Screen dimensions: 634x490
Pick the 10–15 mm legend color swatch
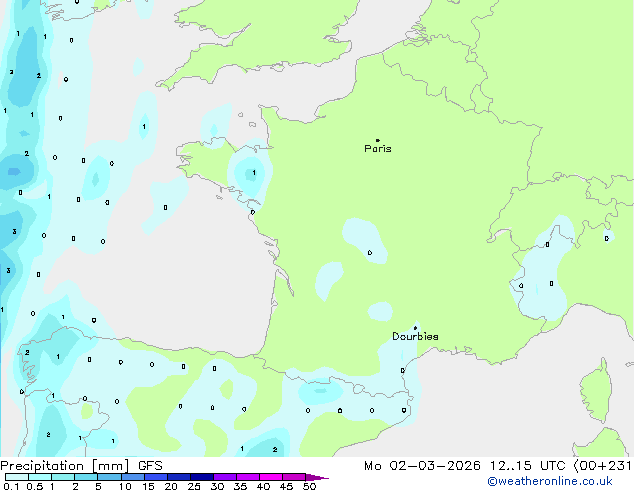[x=132, y=477]
